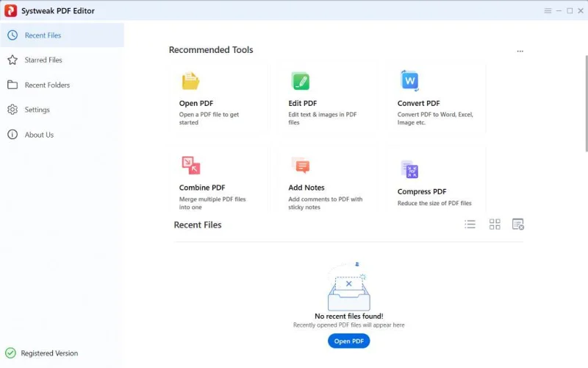Click the Systweak PDF Editor logo
Screen dimensions: 588x368
(x=11, y=11)
